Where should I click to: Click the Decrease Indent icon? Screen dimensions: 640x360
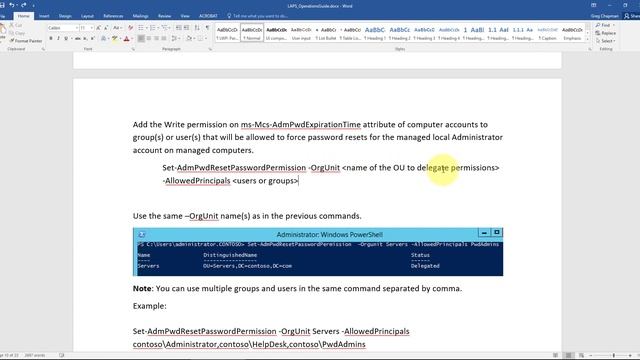pyautogui.click(x=179, y=28)
